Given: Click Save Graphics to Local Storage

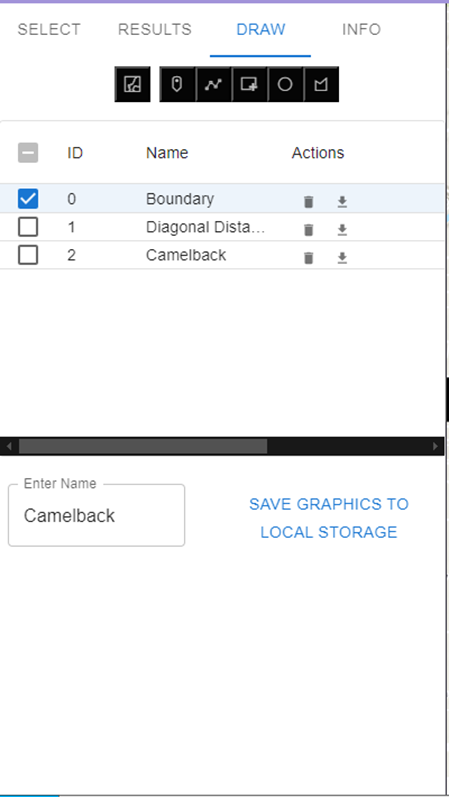Looking at the screenshot, I should tap(328, 518).
